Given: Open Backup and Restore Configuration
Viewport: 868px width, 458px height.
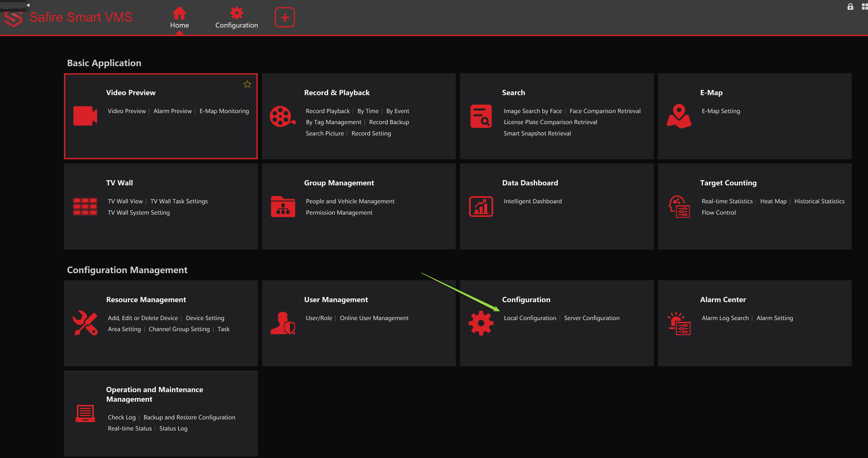Looking at the screenshot, I should pyautogui.click(x=189, y=417).
